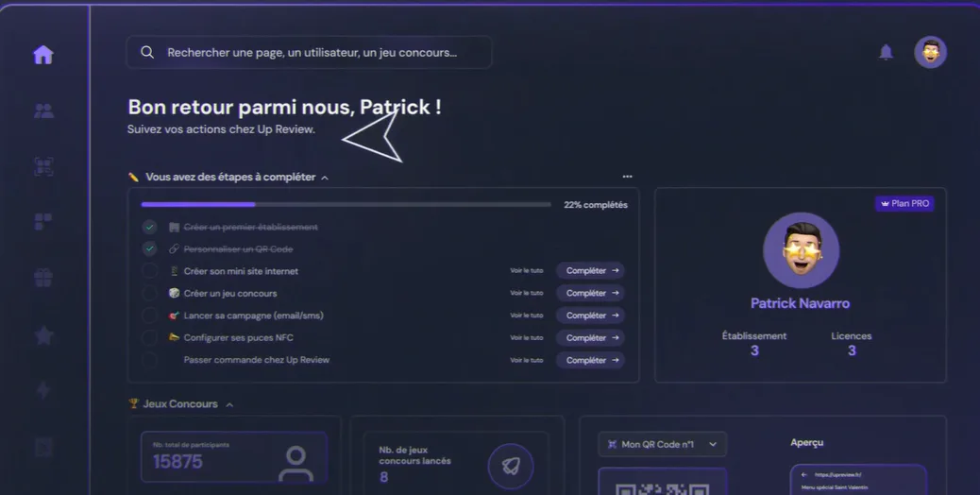
Task: Open the QR code scanner sidebar icon
Action: click(x=43, y=166)
